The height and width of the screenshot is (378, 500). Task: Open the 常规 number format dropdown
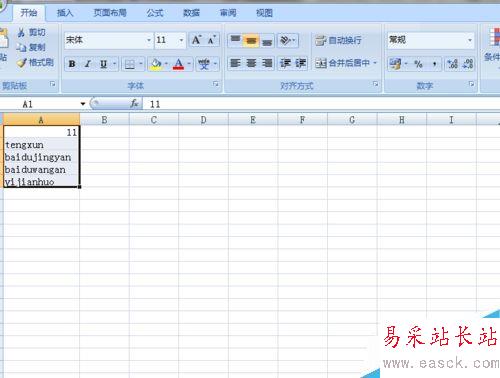coord(470,40)
